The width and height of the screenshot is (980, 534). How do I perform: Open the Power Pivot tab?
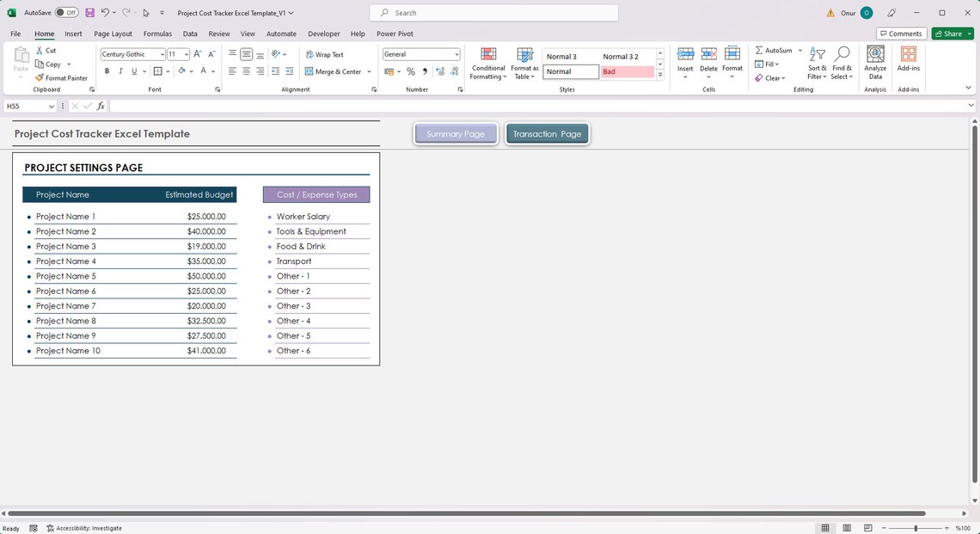pos(395,34)
